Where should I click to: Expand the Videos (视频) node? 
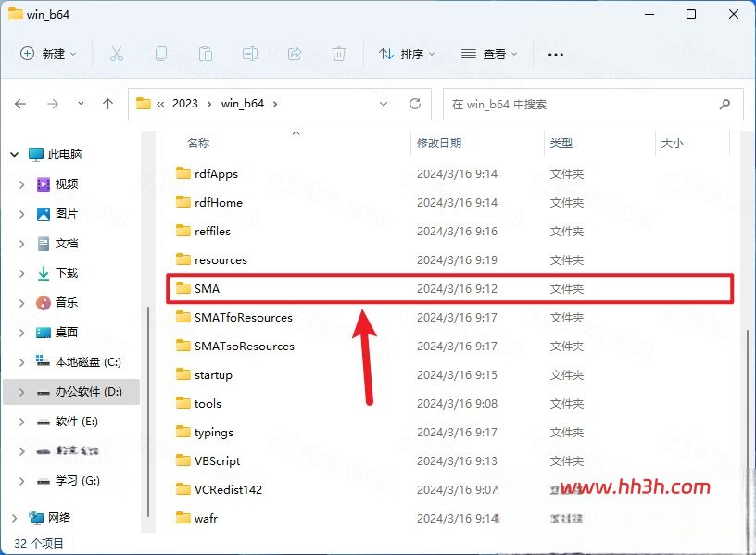tap(21, 184)
